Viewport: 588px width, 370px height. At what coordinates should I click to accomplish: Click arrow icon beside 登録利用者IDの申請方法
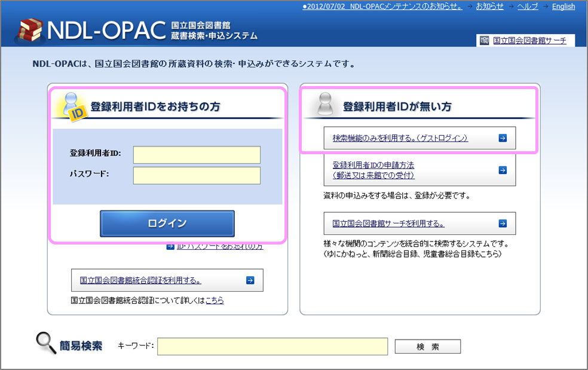[x=503, y=170]
